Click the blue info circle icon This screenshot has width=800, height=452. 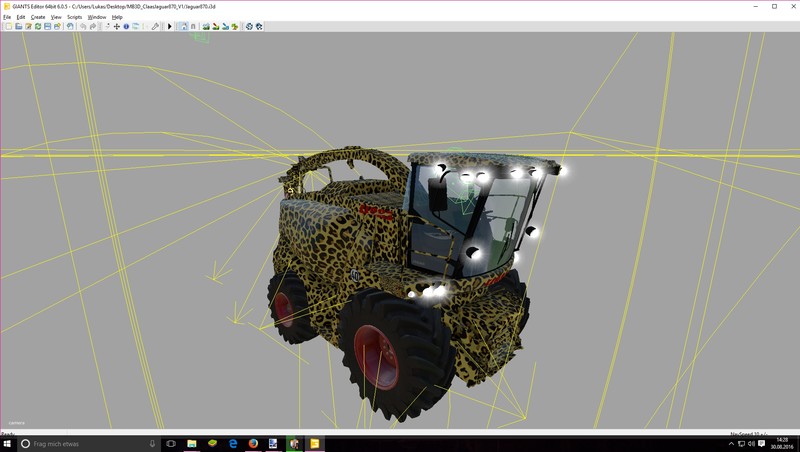(126, 26)
